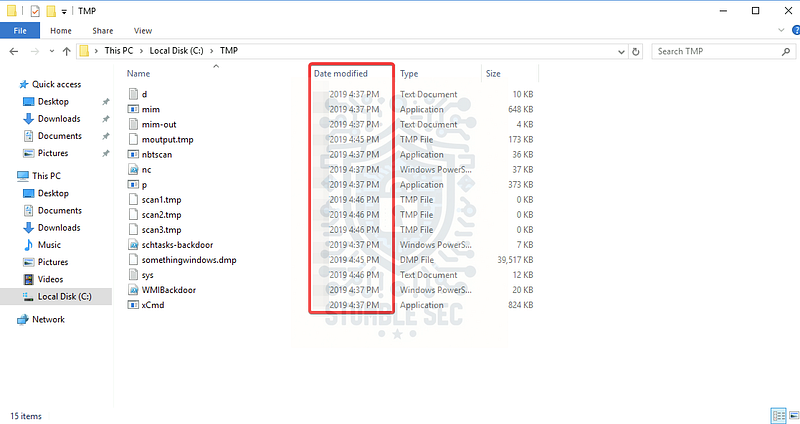Click the Forward navigation arrow
This screenshot has width=800, height=424.
(x=35, y=51)
